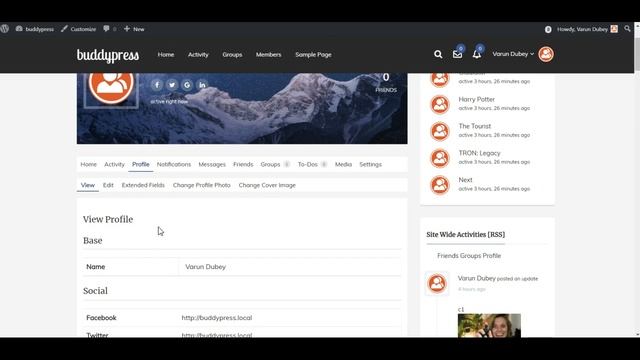Viewport: 640px width, 360px height.
Task: Open the Friends tab
Action: pyautogui.click(x=243, y=164)
